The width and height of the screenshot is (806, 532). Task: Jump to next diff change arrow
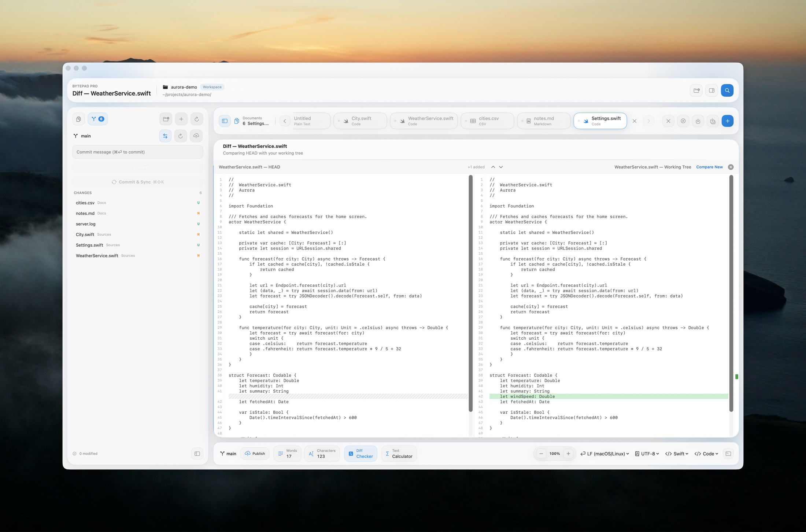tap(501, 167)
